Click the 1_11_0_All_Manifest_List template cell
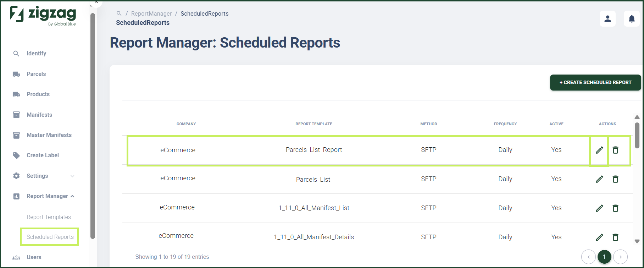The image size is (644, 268). click(x=314, y=208)
